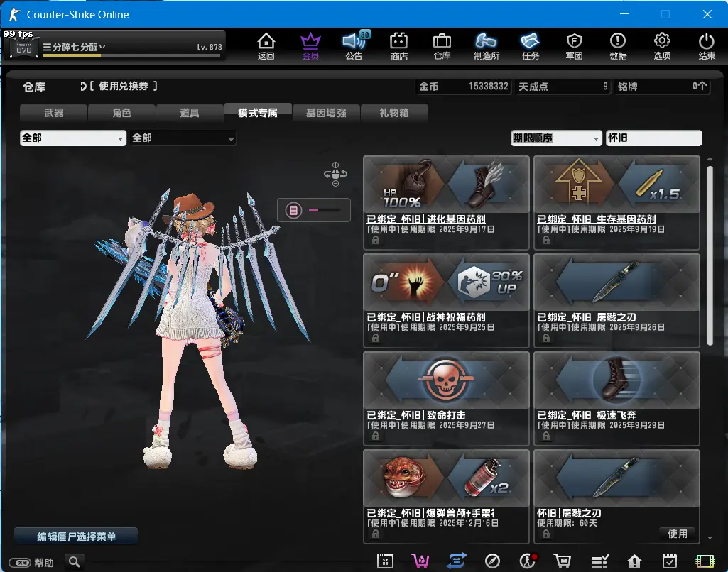728x572 pixels.
Task: Switch to the 道具 tab
Action: 190,113
